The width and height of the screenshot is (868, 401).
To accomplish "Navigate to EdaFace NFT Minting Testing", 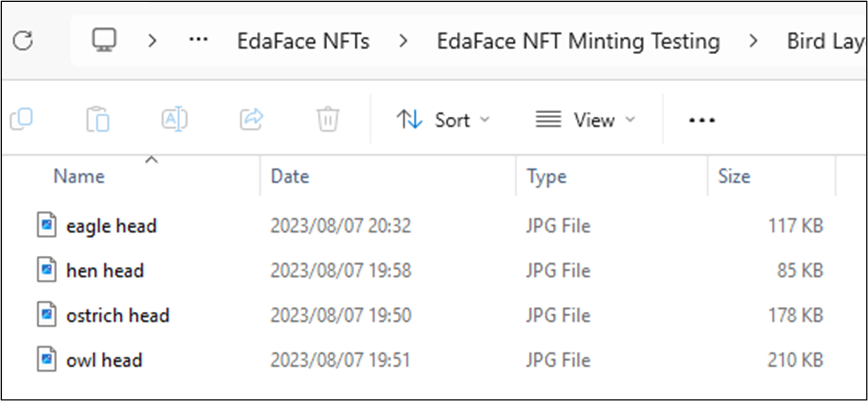I will pos(578,41).
